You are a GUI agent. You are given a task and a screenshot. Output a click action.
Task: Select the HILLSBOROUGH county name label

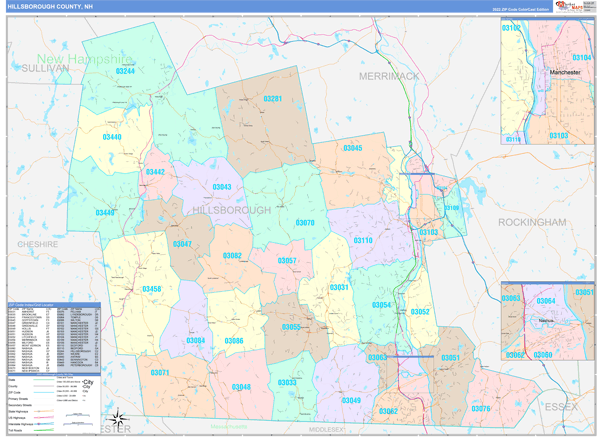[x=231, y=210]
